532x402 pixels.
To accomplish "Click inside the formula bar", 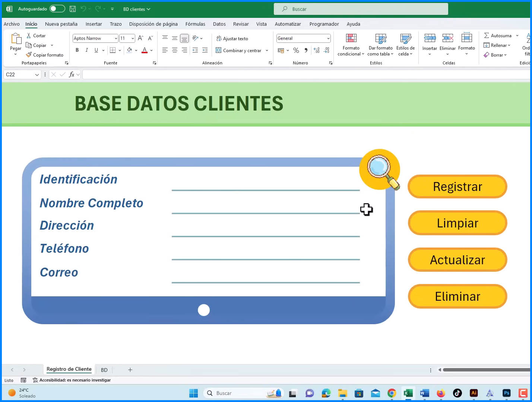I will coord(224,74).
